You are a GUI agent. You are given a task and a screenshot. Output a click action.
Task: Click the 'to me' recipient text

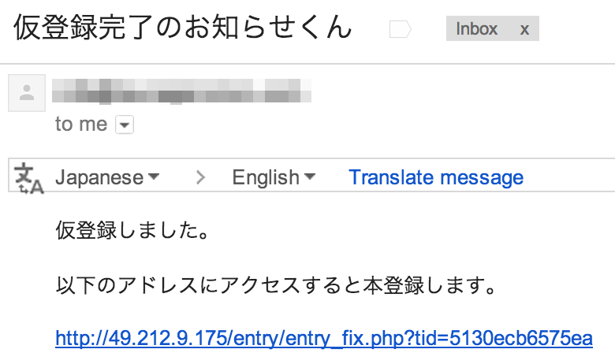click(81, 124)
